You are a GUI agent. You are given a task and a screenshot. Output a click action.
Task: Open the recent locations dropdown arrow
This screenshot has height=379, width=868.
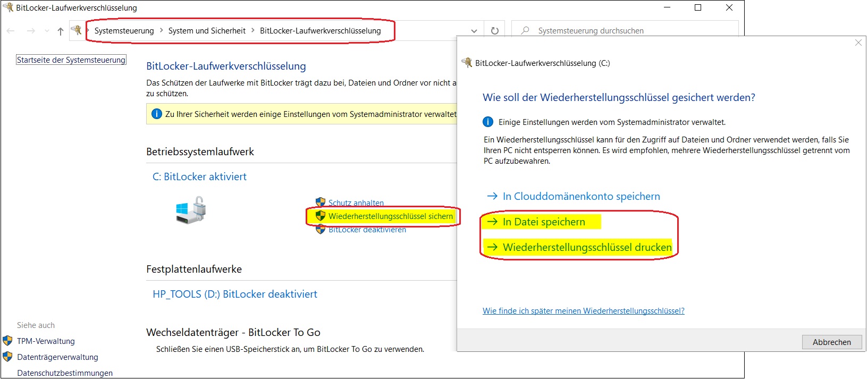47,31
